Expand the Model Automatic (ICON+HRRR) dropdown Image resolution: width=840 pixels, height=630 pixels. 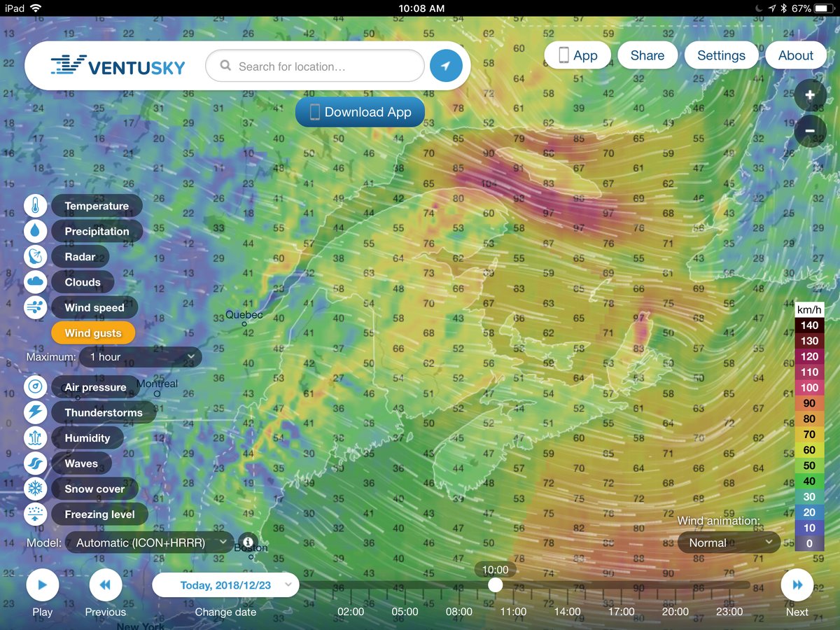click(x=150, y=542)
